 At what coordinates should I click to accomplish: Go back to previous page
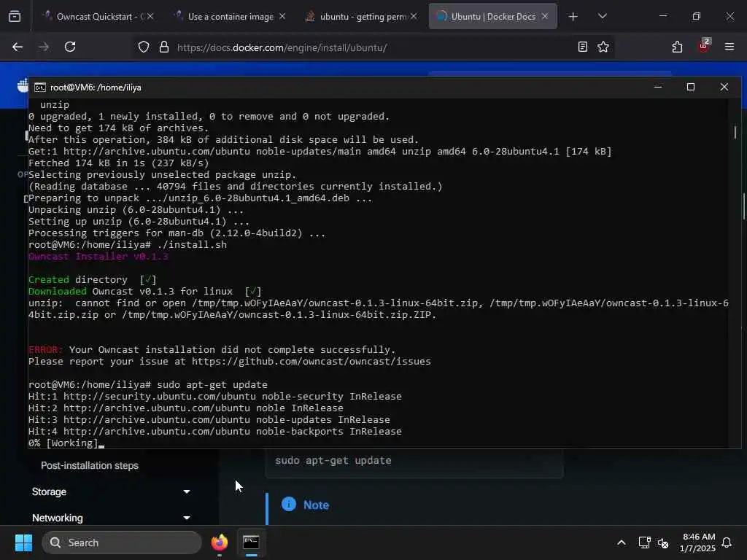point(18,47)
